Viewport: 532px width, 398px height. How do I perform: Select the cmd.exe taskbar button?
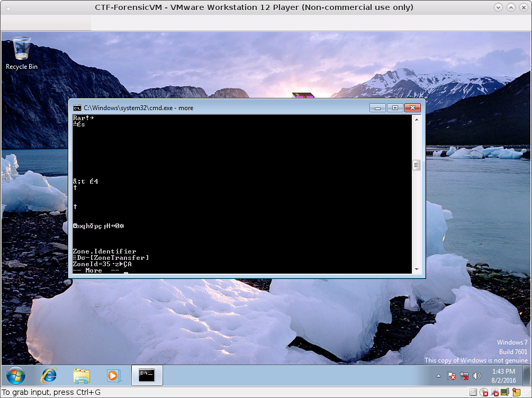pos(147,375)
